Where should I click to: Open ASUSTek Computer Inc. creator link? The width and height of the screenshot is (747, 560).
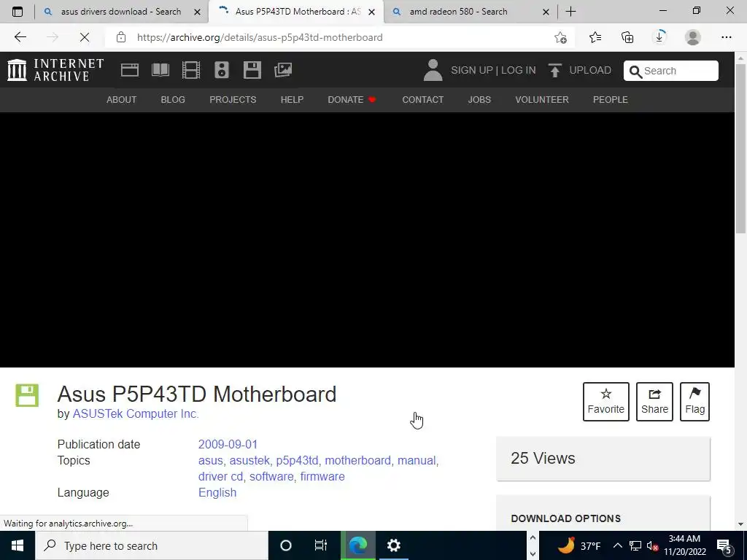(x=136, y=414)
